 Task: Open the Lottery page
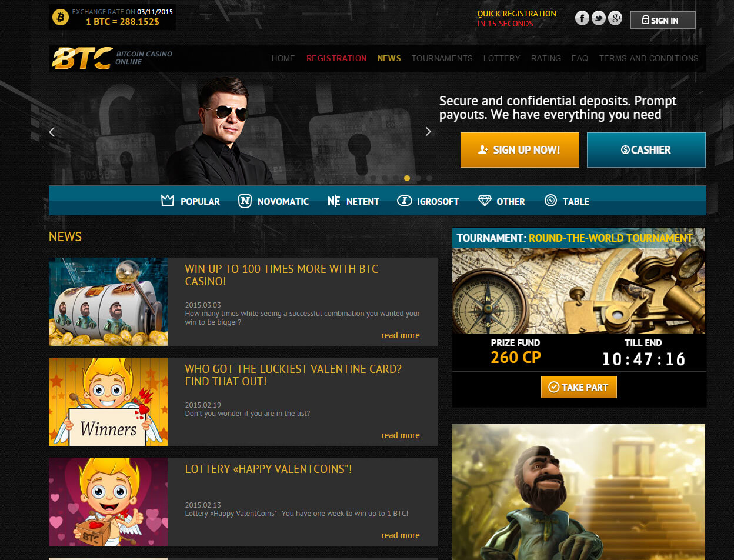point(502,58)
